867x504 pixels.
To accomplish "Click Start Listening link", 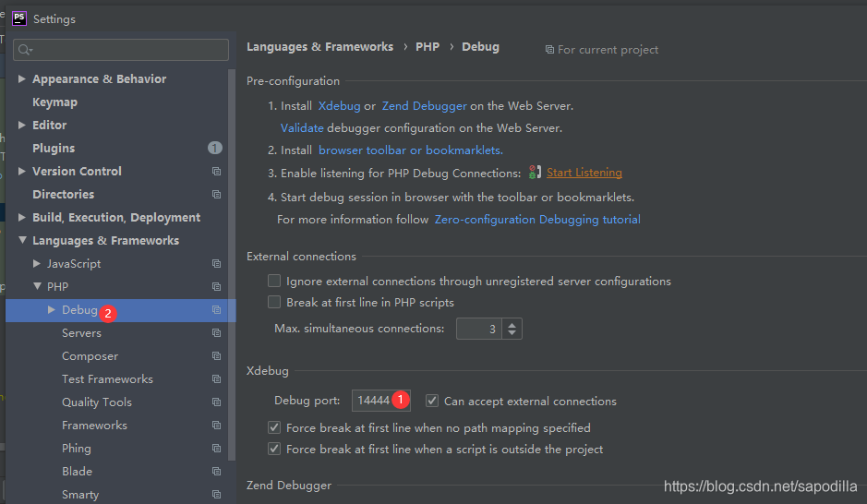I will click(584, 173).
